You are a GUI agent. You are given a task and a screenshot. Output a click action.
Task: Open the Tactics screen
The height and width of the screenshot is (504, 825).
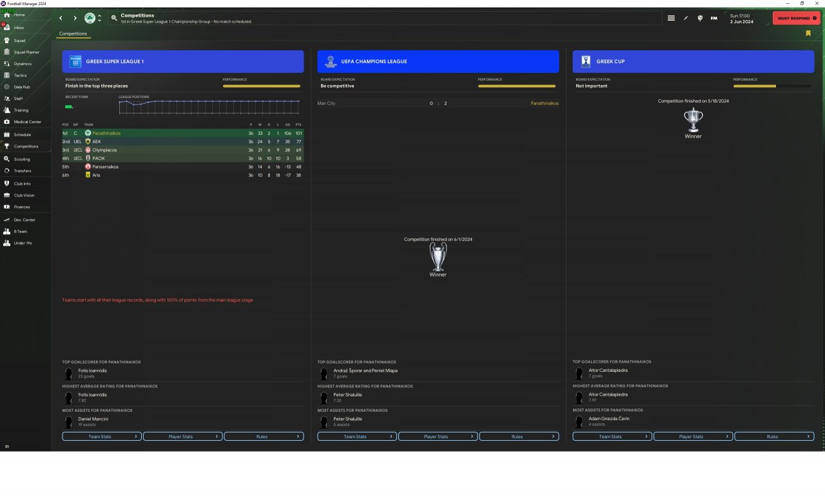(26, 75)
